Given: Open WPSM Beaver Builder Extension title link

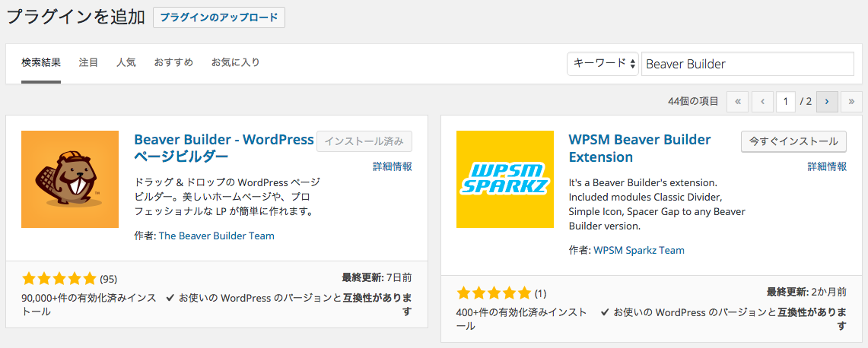Looking at the screenshot, I should [x=640, y=147].
